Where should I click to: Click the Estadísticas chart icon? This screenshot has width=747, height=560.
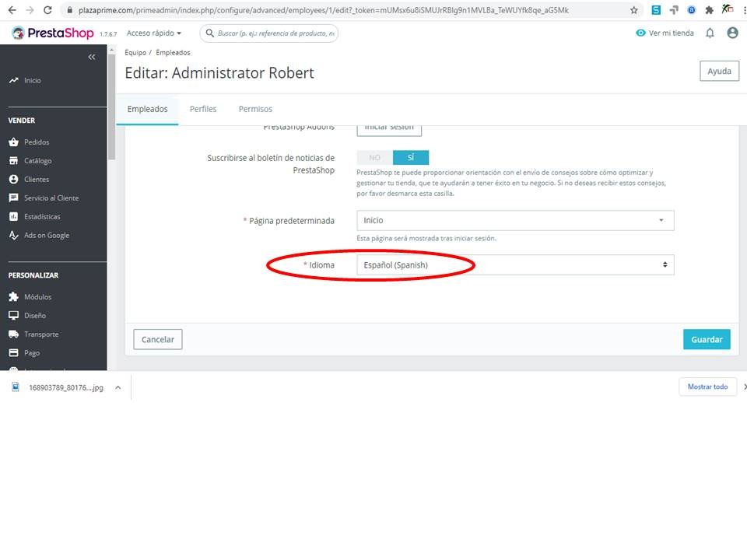(x=13, y=216)
